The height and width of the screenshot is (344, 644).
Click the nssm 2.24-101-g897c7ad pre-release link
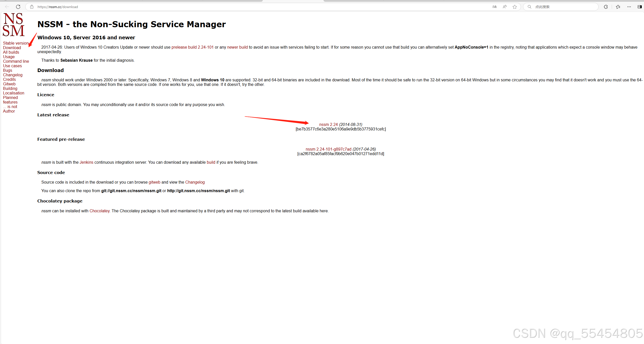pyautogui.click(x=328, y=149)
